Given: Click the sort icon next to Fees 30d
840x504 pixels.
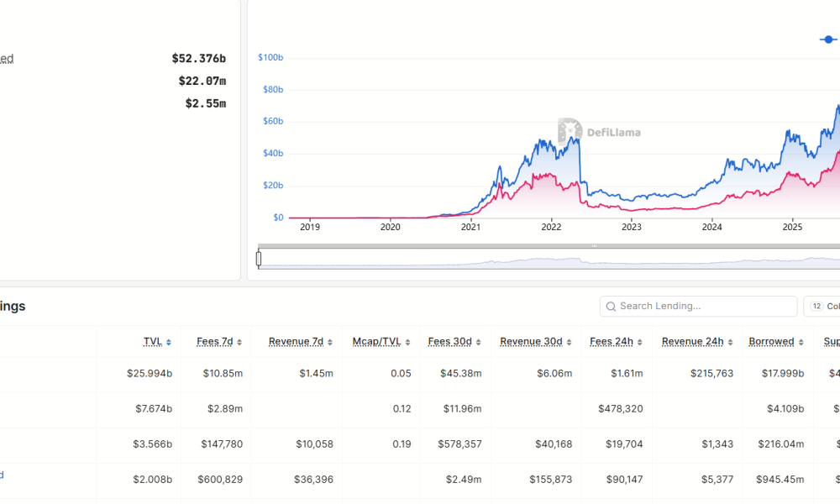Looking at the screenshot, I should point(477,341).
